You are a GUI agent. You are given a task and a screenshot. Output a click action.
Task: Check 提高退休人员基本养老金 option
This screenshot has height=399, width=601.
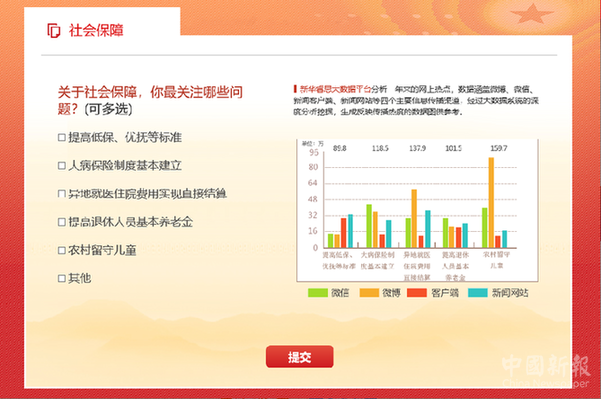[x=62, y=222]
